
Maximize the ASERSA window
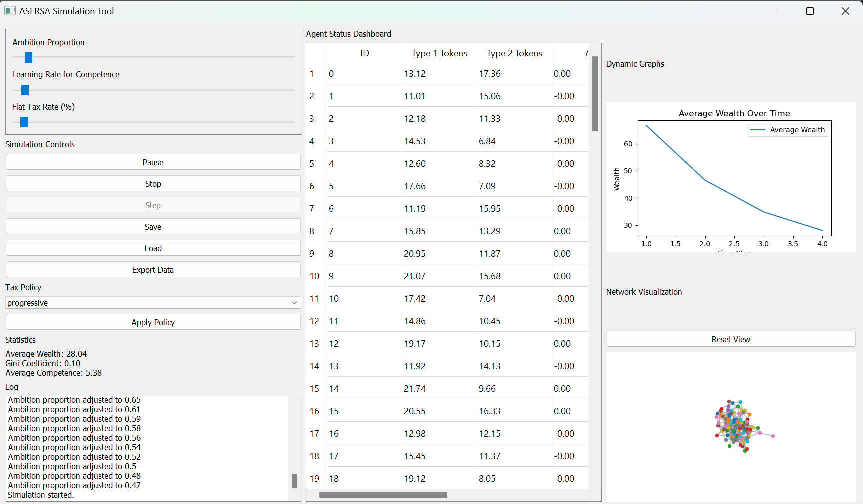[810, 11]
